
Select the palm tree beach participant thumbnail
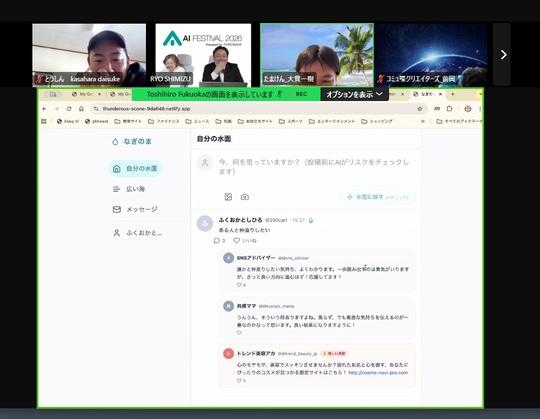point(317,54)
